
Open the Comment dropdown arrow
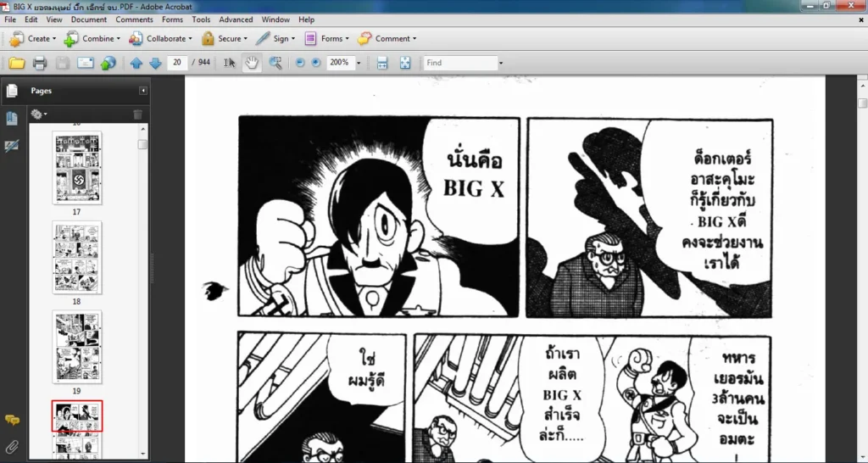tap(414, 39)
